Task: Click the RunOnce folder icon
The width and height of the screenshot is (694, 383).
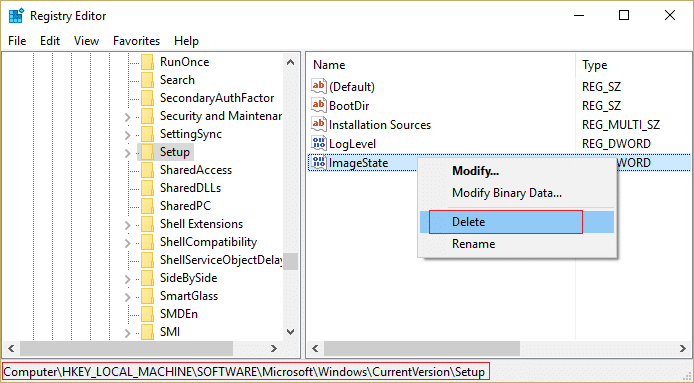Action: click(147, 62)
